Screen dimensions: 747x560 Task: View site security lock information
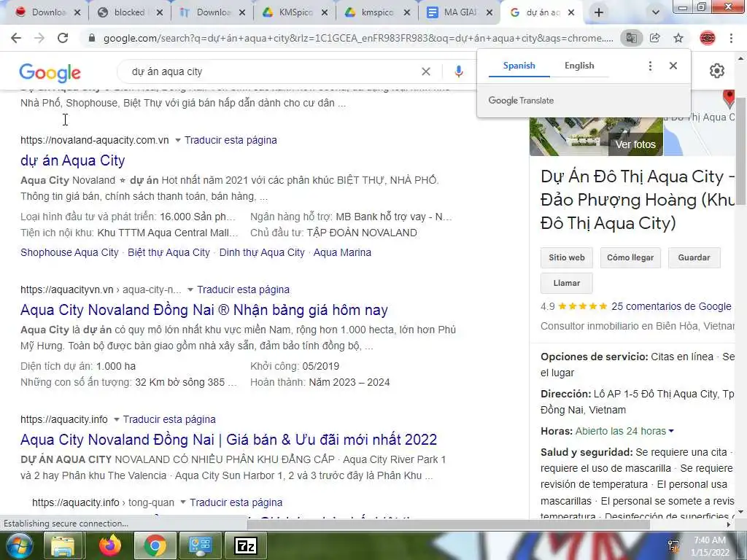coord(92,38)
